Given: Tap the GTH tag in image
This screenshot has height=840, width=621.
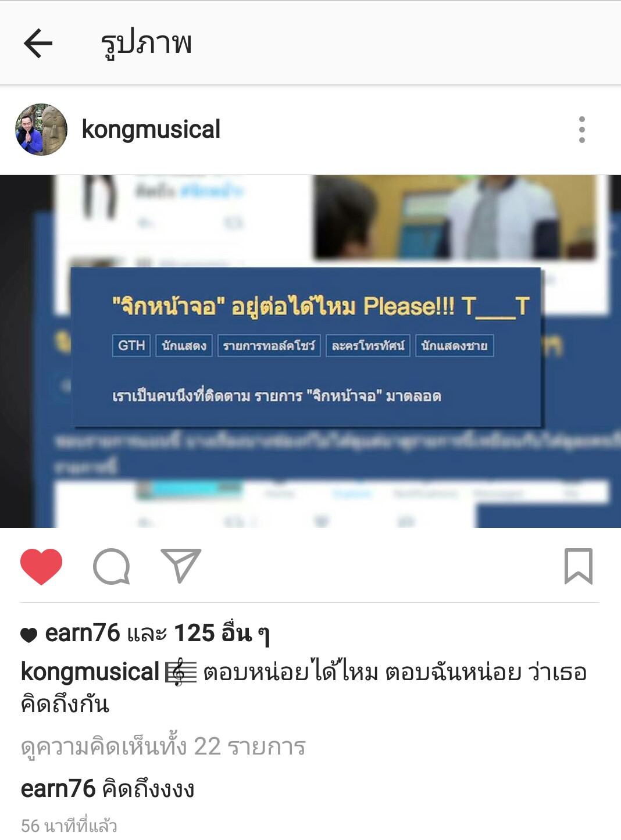Looking at the screenshot, I should 131,345.
